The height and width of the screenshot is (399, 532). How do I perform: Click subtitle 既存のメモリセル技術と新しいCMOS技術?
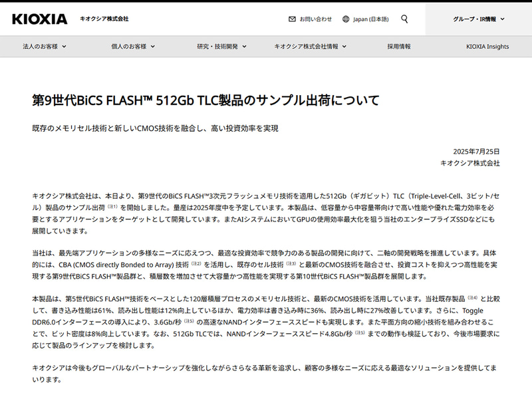point(156,128)
